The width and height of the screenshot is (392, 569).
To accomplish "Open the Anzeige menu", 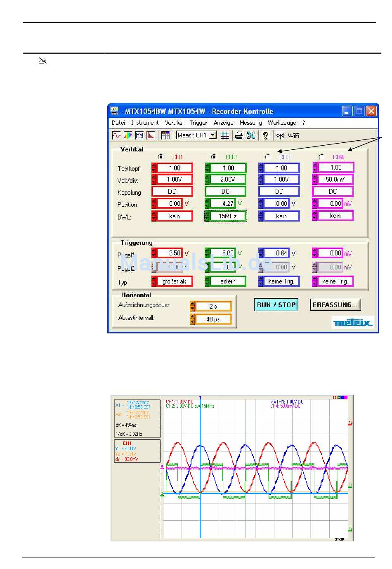I will tap(223, 123).
